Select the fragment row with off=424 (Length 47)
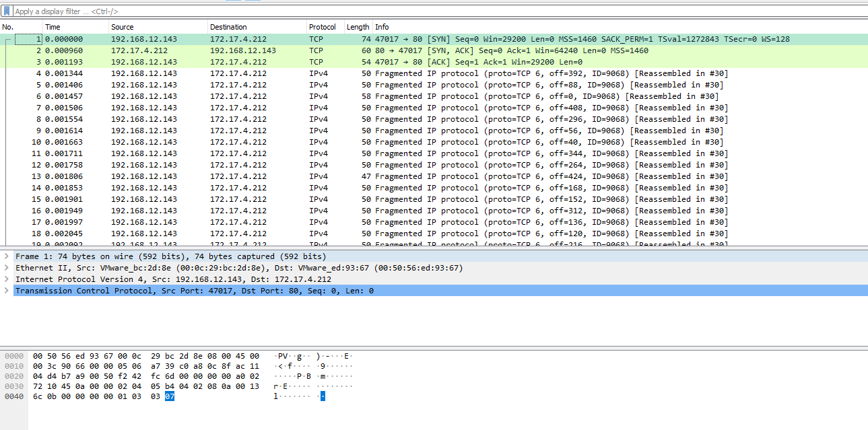868x430 pixels. tap(434, 176)
